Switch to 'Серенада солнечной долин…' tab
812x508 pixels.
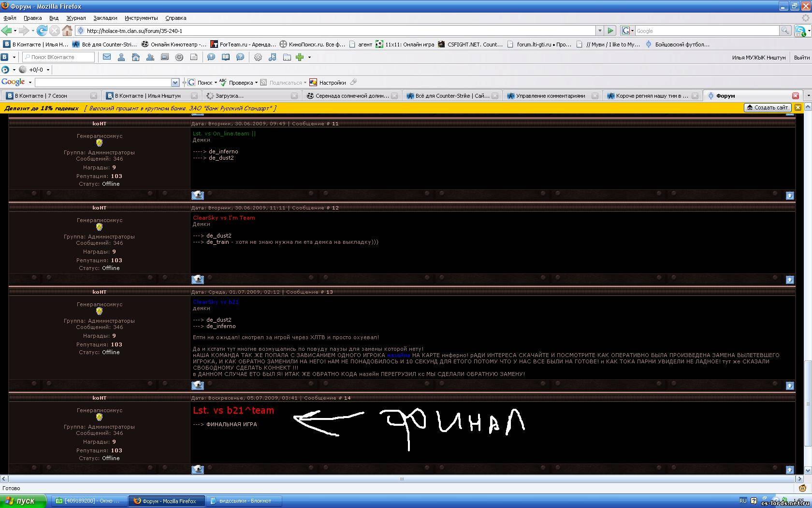point(352,96)
